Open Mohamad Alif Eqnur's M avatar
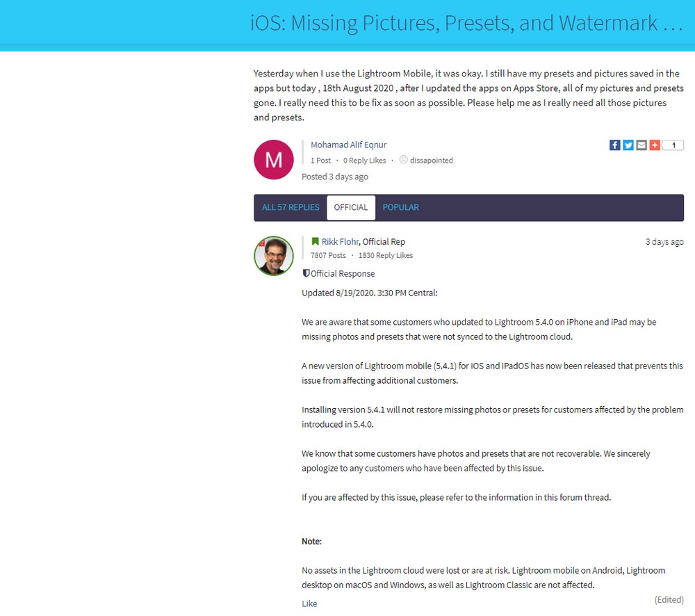695x616 pixels. pyautogui.click(x=273, y=160)
